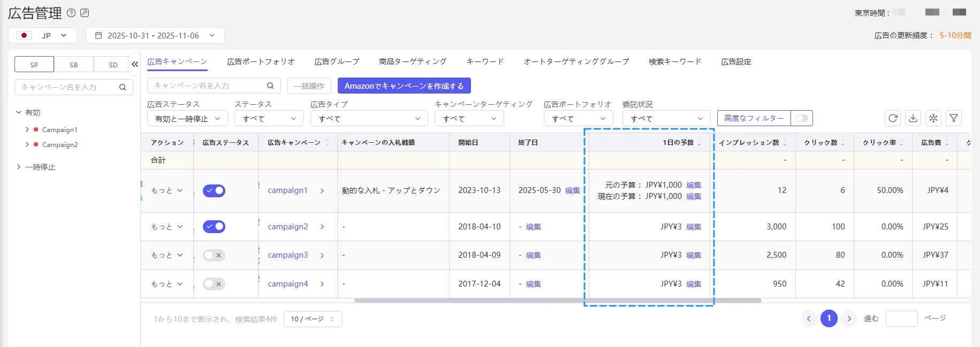Open the 広告グループ tab
The image size is (980, 347).
coord(337,61)
